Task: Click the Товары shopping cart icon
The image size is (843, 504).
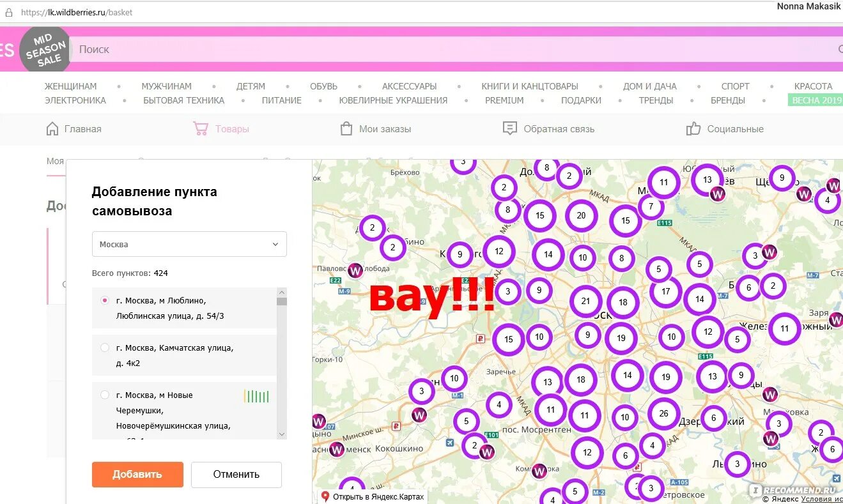Action: [201, 129]
